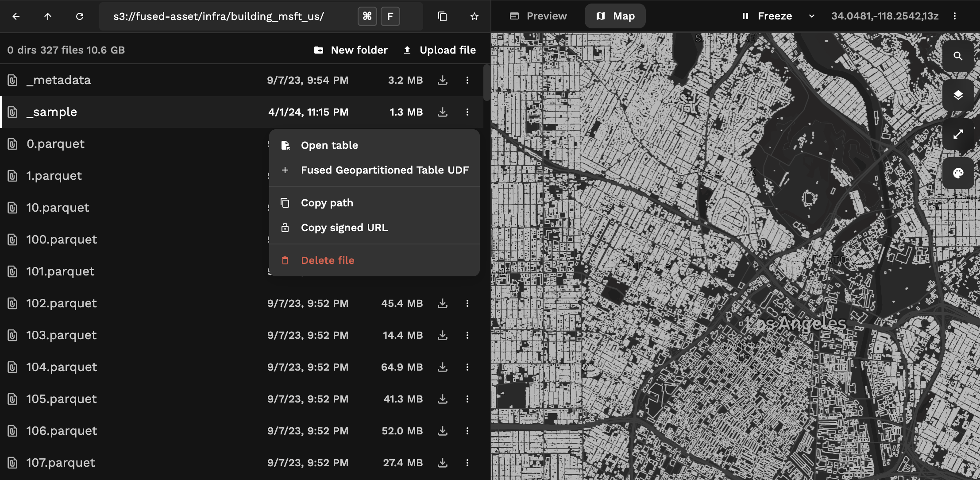This screenshot has height=480, width=980.
Task: Toggle the command shortcut button
Action: click(x=367, y=16)
